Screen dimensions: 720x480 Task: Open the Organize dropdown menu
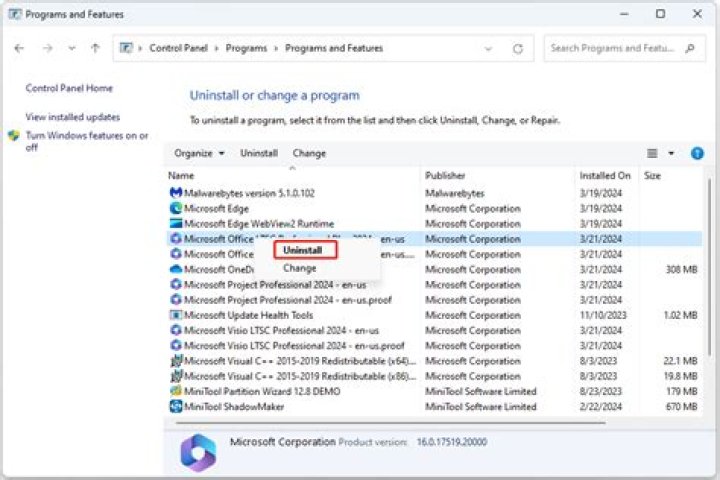click(197, 153)
